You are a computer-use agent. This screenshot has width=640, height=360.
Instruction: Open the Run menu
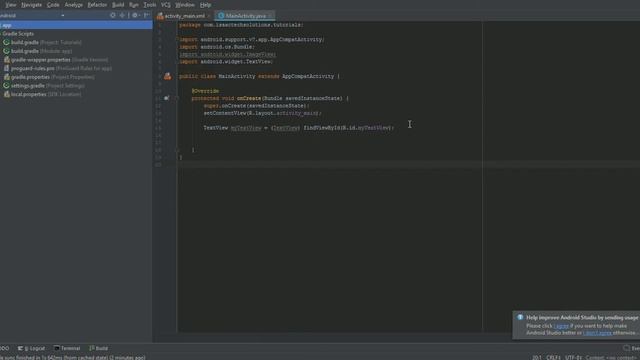[x=134, y=5]
